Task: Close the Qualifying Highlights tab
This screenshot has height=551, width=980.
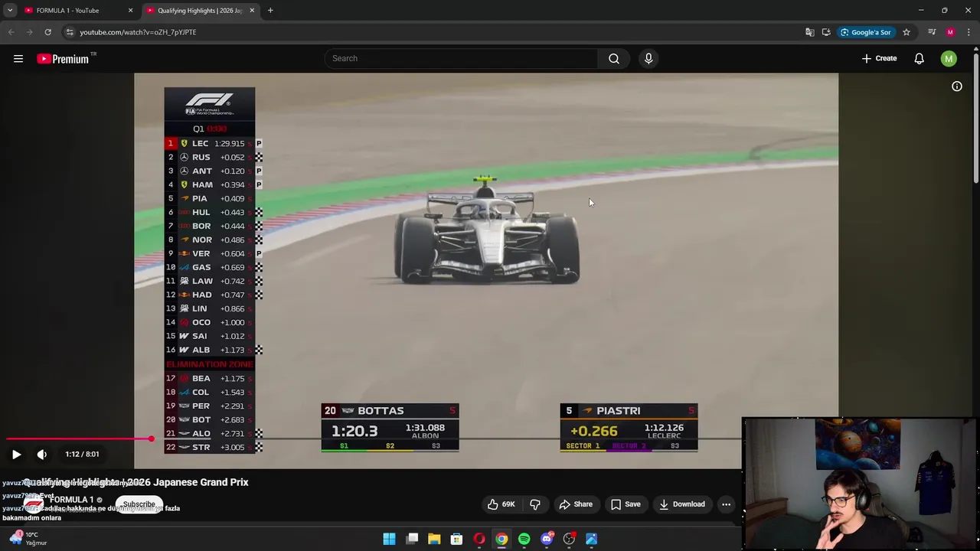Action: (252, 11)
